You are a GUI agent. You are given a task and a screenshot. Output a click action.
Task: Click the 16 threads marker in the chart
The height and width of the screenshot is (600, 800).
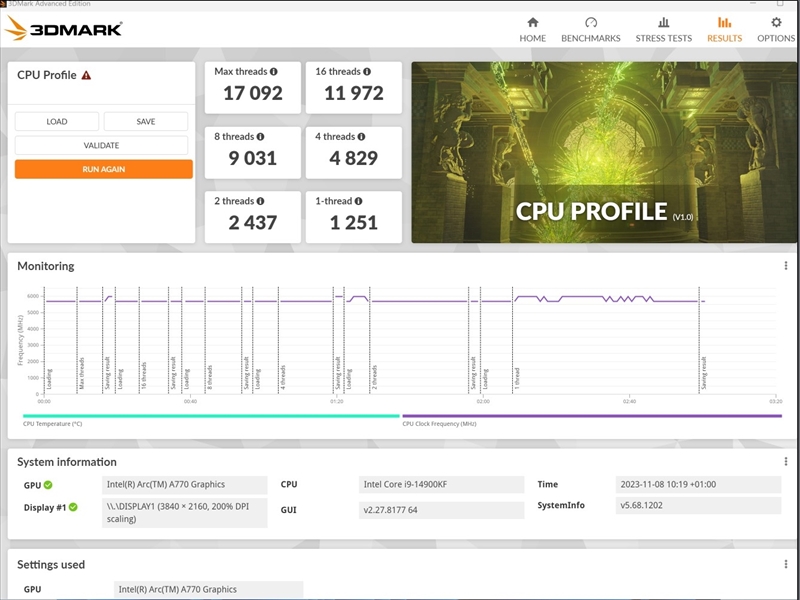tap(144, 376)
